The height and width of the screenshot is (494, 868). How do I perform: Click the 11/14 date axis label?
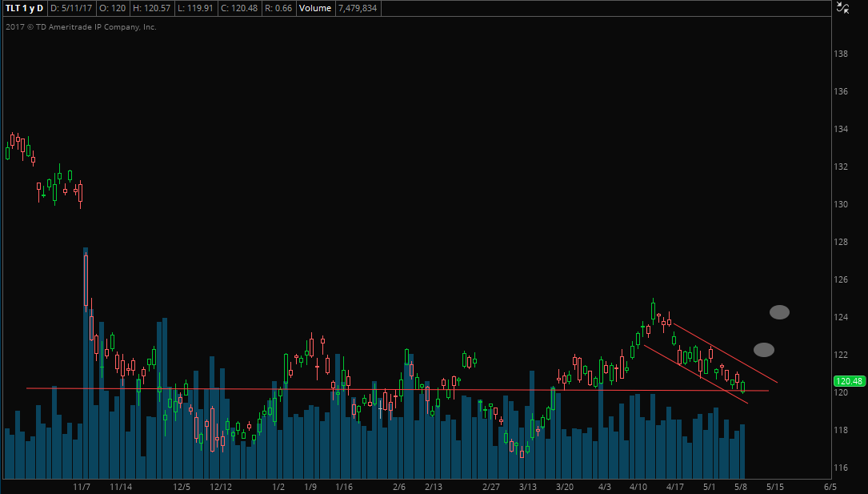coord(121,487)
